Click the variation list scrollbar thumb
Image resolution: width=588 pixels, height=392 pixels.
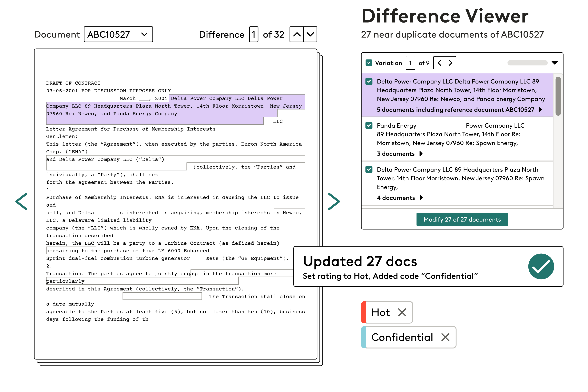click(558, 96)
